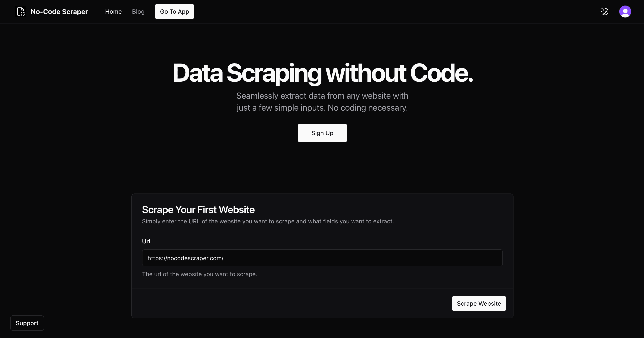
Task: Click the Scrape Website button
Action: (479, 303)
